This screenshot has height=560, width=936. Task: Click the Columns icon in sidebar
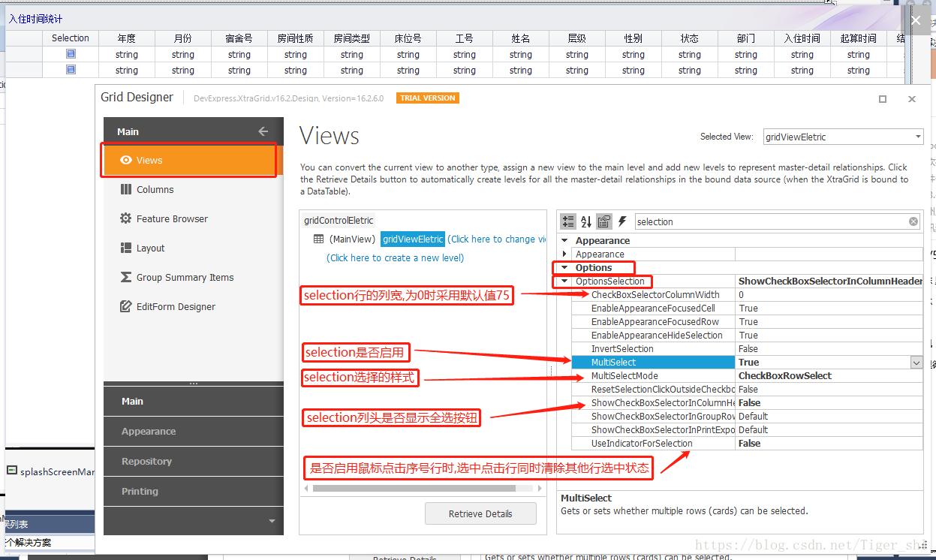pyautogui.click(x=126, y=189)
